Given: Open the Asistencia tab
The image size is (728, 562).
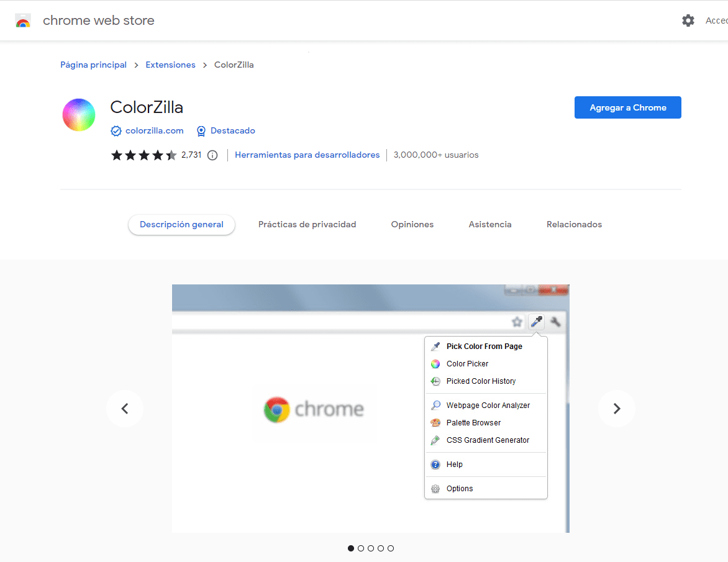Looking at the screenshot, I should [x=490, y=225].
